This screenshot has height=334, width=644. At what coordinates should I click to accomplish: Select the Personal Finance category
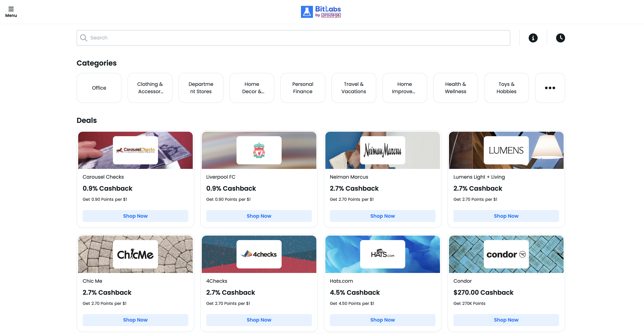point(303,88)
